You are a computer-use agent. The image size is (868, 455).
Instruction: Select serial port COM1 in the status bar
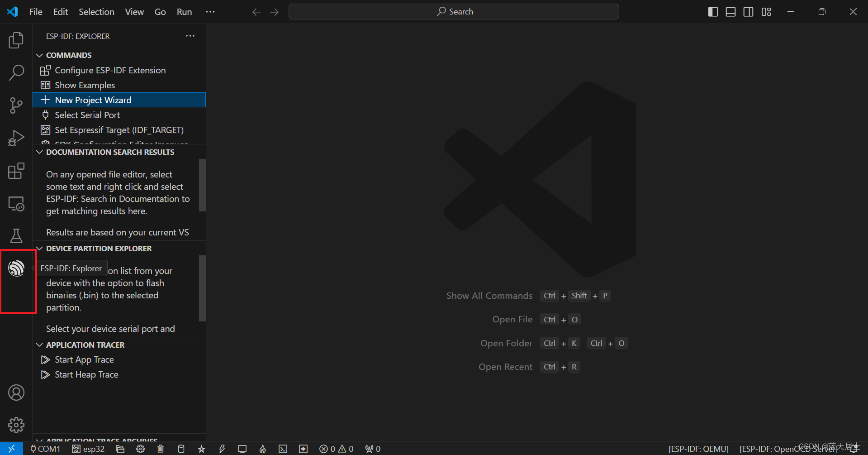(45, 449)
